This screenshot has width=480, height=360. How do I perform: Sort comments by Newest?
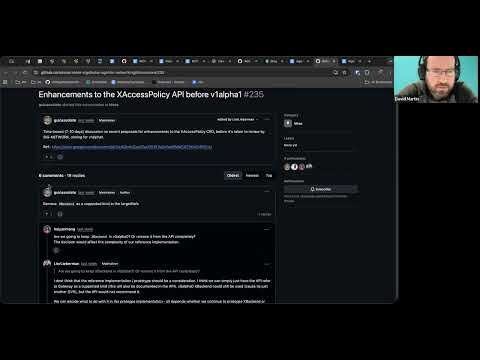click(x=252, y=175)
